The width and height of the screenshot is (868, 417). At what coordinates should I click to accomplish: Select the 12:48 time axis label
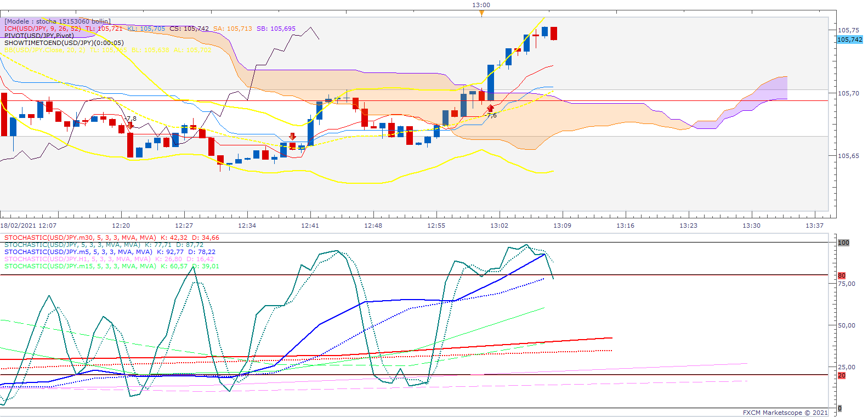click(x=373, y=226)
